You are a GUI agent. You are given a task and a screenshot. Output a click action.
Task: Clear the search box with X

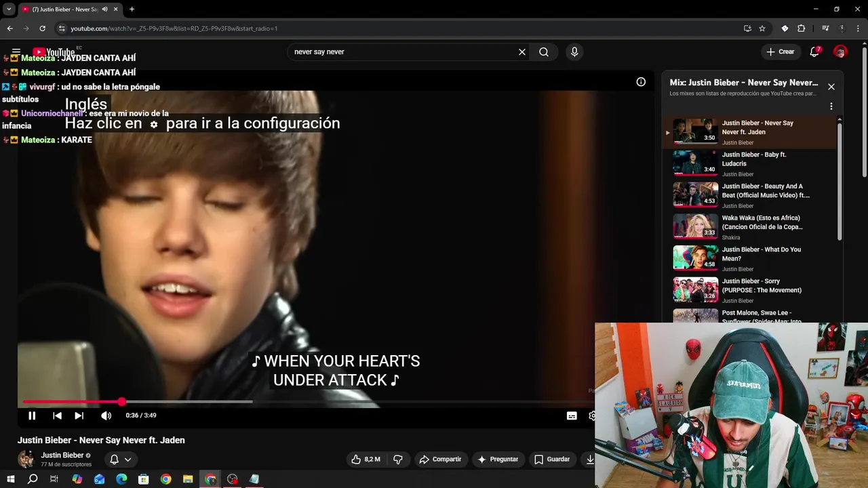click(521, 52)
